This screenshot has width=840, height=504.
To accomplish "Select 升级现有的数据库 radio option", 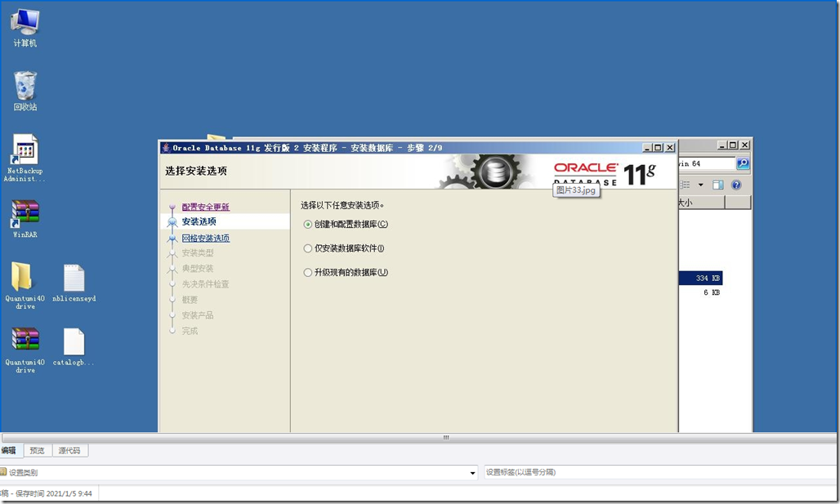I will tap(307, 273).
